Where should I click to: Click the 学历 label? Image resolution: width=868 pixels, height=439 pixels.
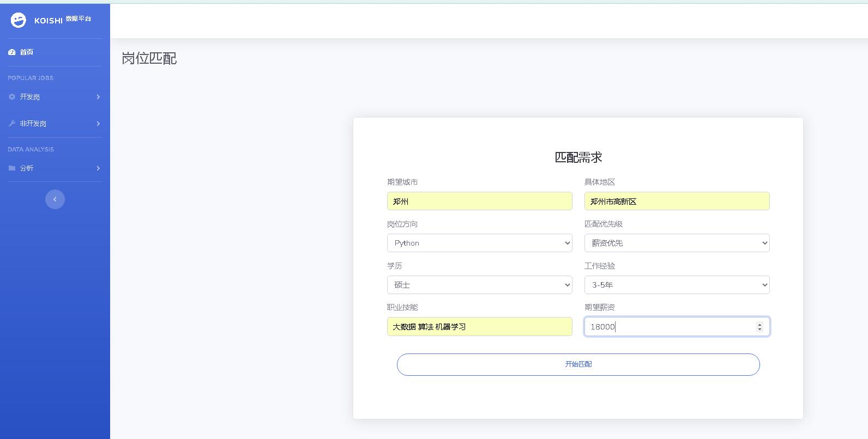coord(395,266)
